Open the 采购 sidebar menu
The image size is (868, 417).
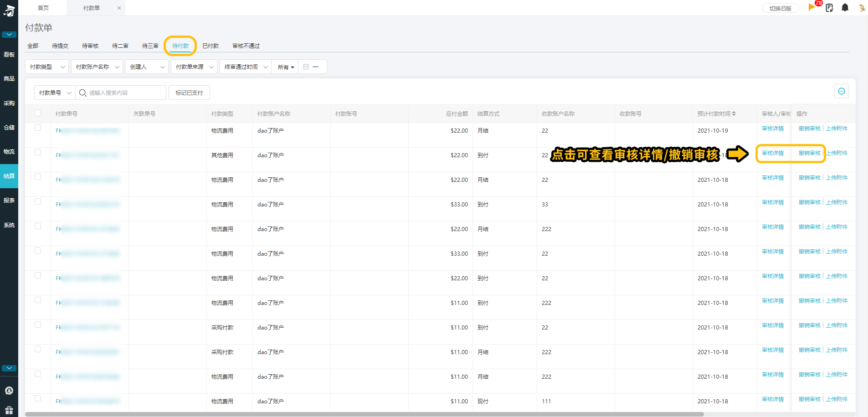[9, 103]
